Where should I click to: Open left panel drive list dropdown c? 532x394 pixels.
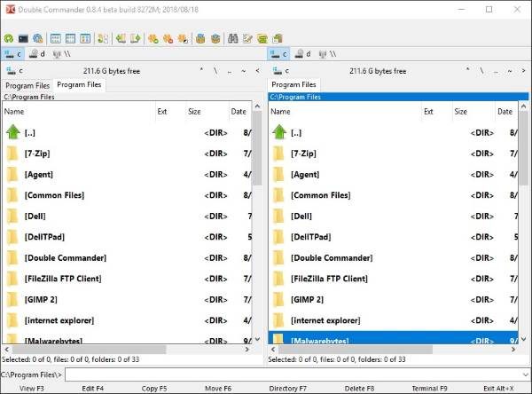pos(14,71)
